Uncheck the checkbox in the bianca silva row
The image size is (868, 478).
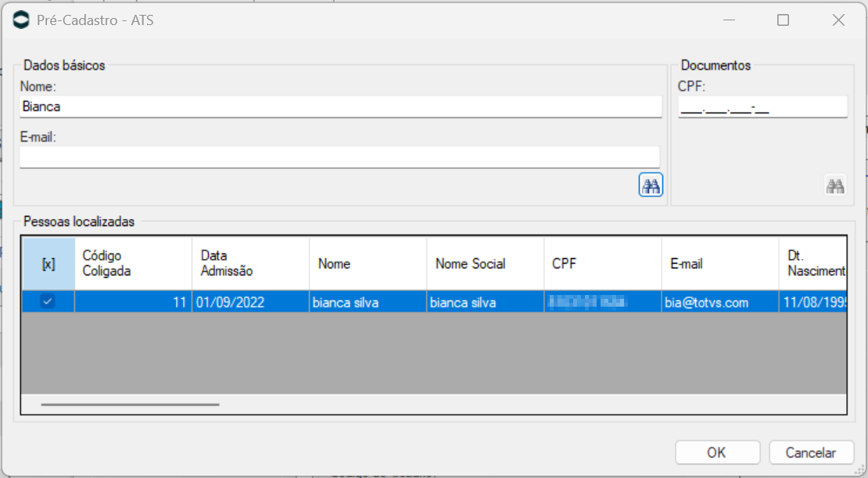(x=48, y=301)
